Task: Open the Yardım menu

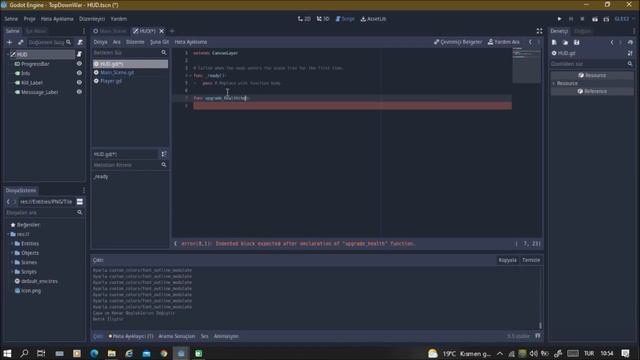Action: pyautogui.click(x=119, y=19)
